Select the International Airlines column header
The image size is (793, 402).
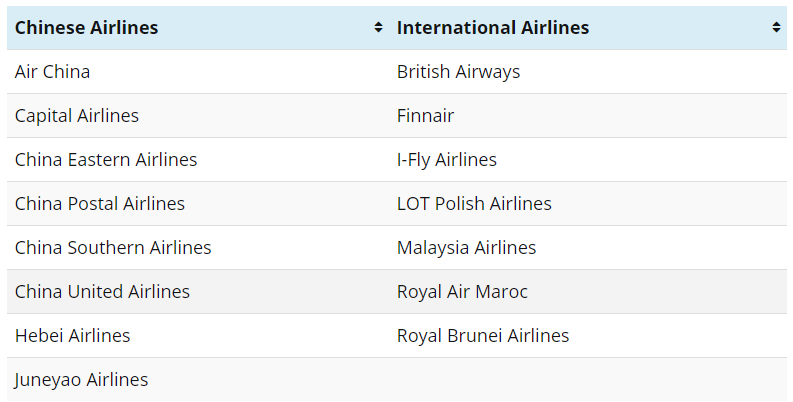(588, 28)
